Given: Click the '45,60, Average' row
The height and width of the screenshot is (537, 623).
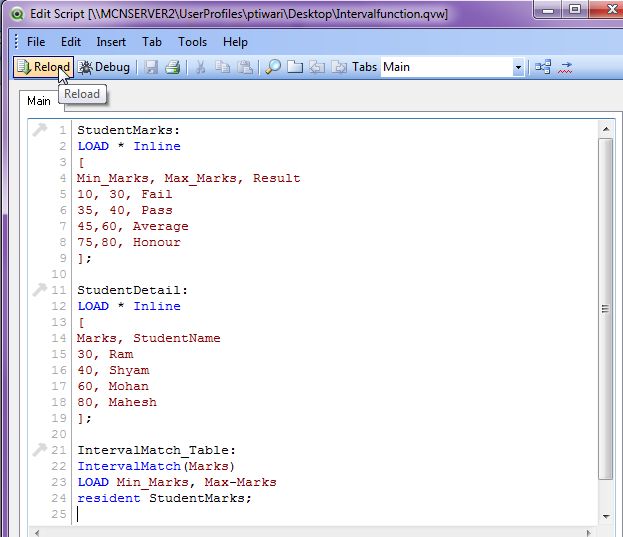Looking at the screenshot, I should pos(133,226).
